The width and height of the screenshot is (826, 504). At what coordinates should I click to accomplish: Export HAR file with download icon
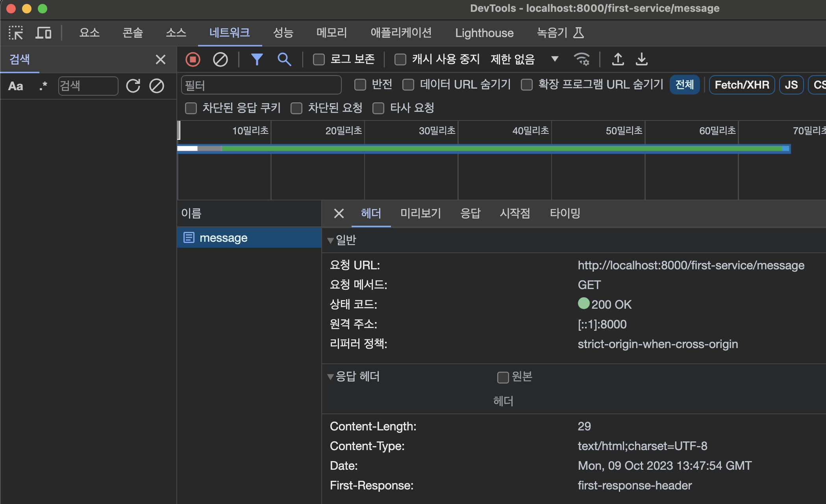642,59
